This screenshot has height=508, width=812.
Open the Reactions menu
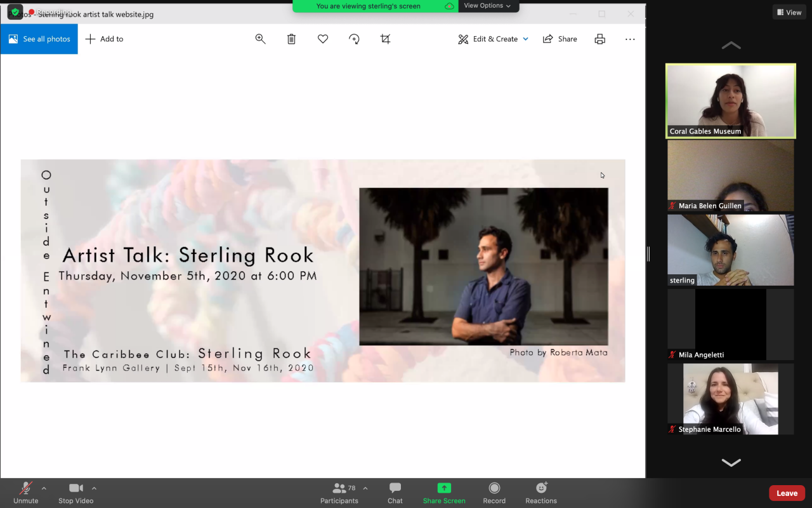pos(540,493)
